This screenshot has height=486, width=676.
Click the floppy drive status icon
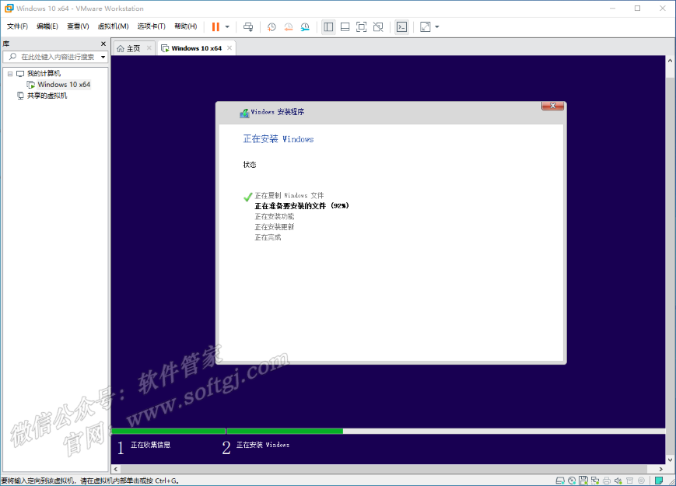point(583,480)
